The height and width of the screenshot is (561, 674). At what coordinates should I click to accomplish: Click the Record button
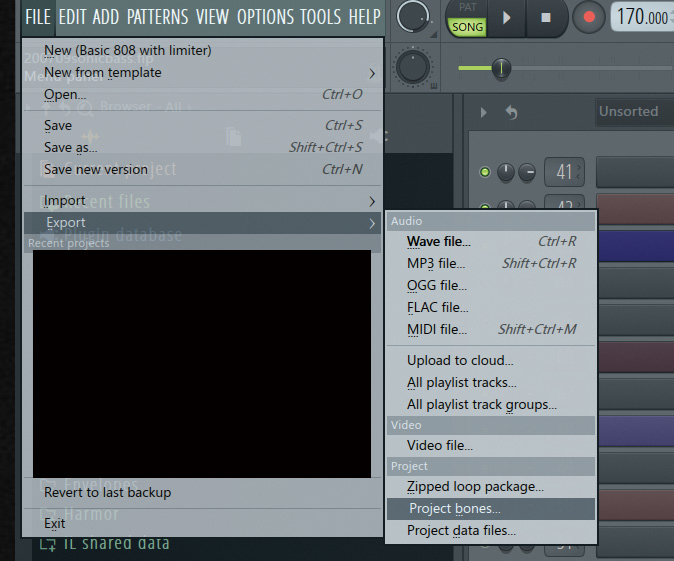[589, 17]
